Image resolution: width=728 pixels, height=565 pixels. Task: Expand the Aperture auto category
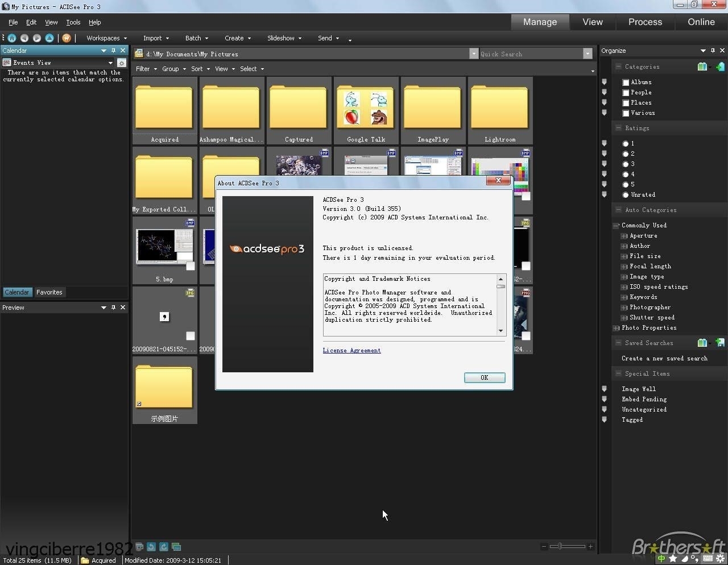tap(624, 236)
